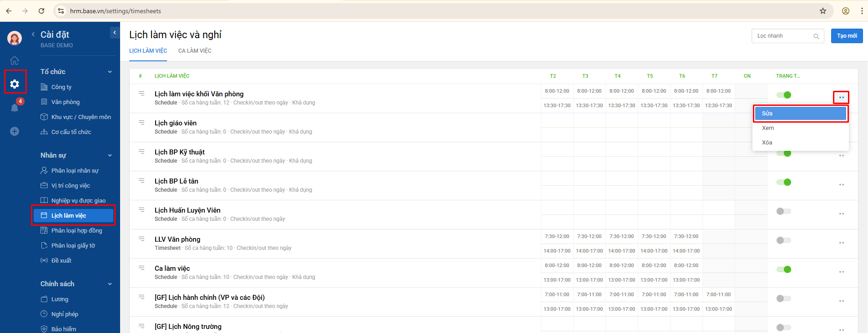Screen dimensions: 868x333
Task: Click drag handle for Lịch BP Lễ tân
Action: tap(141, 181)
